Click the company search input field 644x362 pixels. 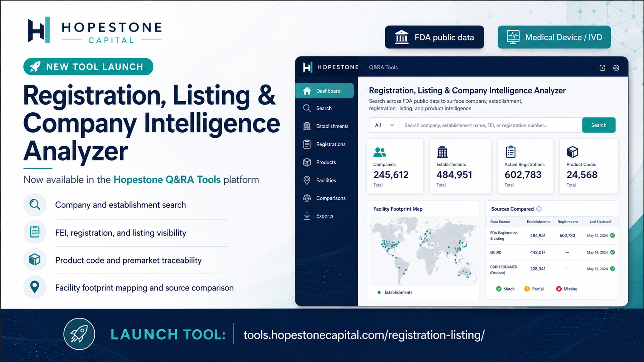pos(490,125)
